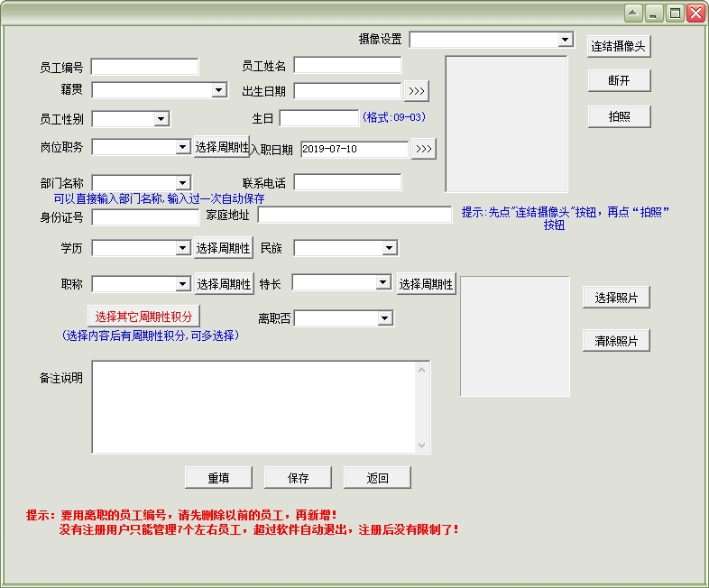The image size is (709, 588).
Task: Click 选择周期性 next to 特长
Action: point(426,284)
